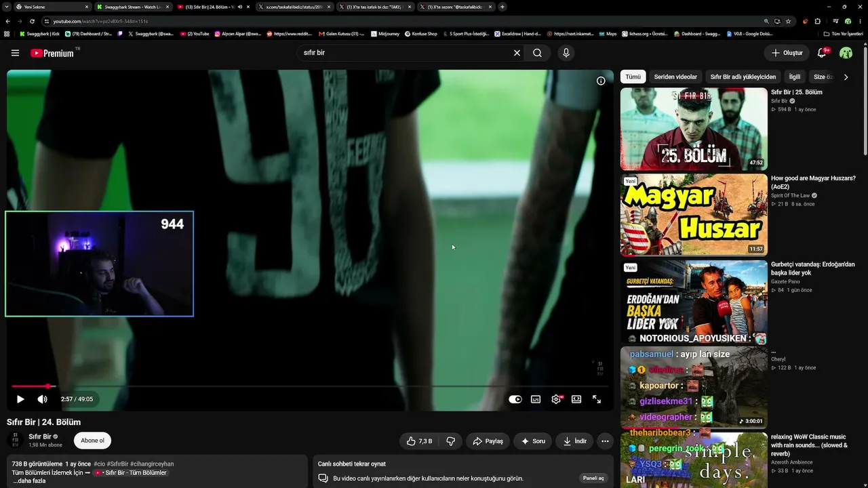The height and width of the screenshot is (488, 868).
Task: Open the apps grid in bookmarks bar
Action: tap(7, 33)
